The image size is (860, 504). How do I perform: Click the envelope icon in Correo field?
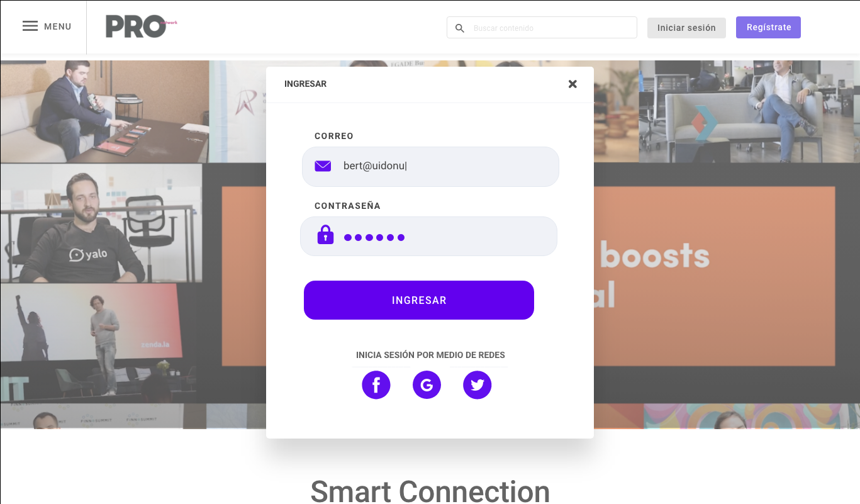point(323,166)
